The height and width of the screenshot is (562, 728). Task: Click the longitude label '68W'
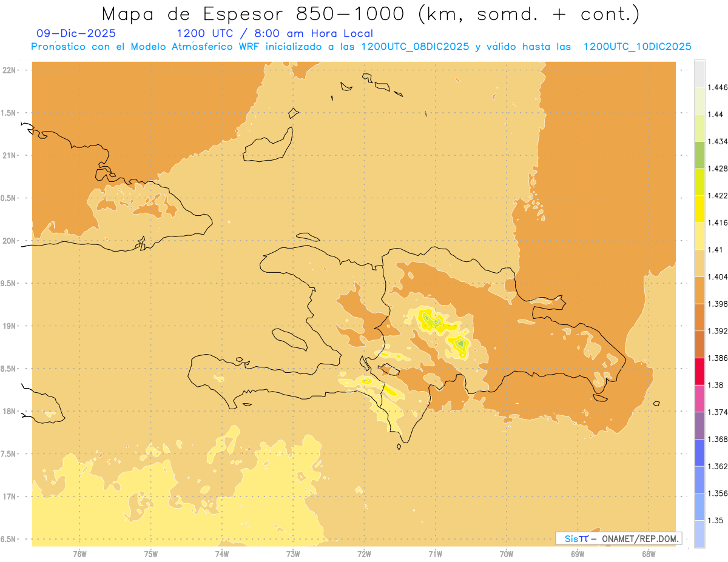649,554
